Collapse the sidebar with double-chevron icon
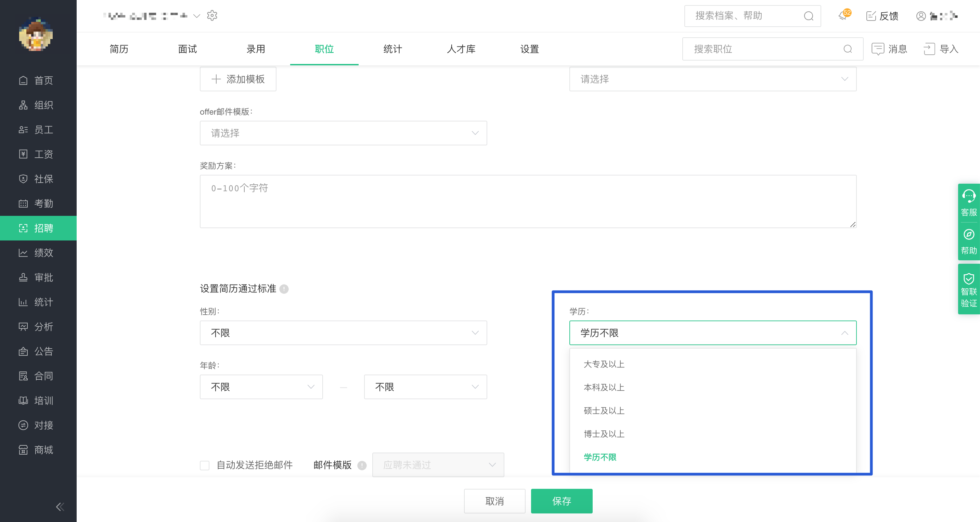The width and height of the screenshot is (980, 522). [60, 506]
